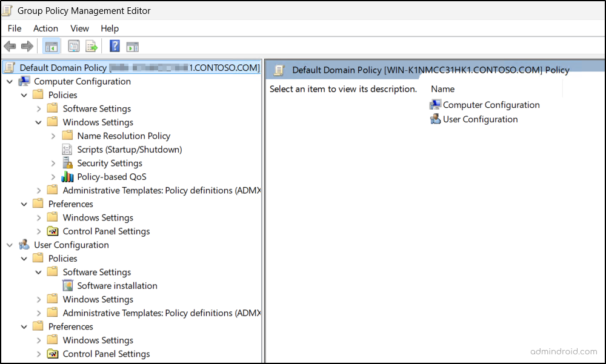Open the File menu
This screenshot has width=606, height=364.
pos(14,28)
